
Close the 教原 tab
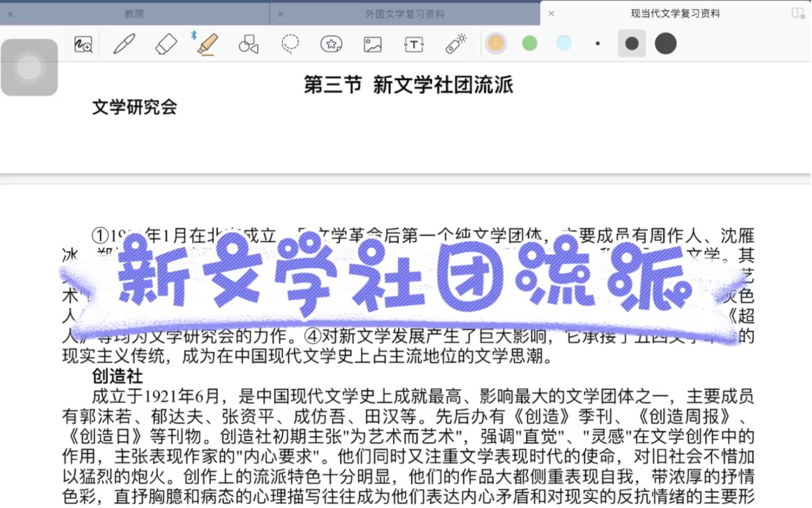(x=10, y=14)
